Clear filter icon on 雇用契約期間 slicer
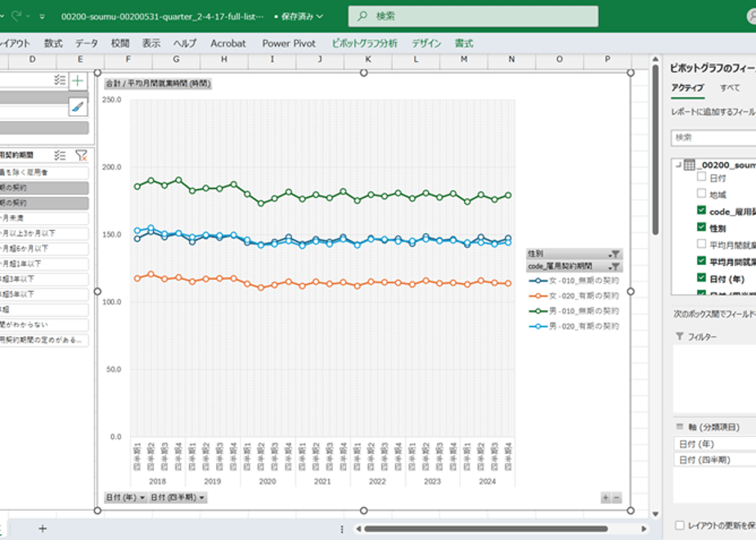The image size is (756, 540). (x=81, y=155)
